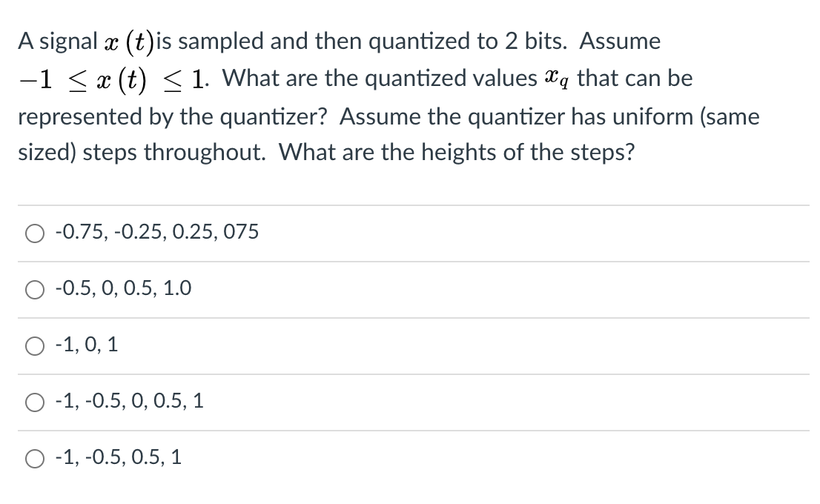The height and width of the screenshot is (504, 820).
Task: Click the answer text '-0.75, -0.25, 0.25, 075'
Action: [x=156, y=232]
